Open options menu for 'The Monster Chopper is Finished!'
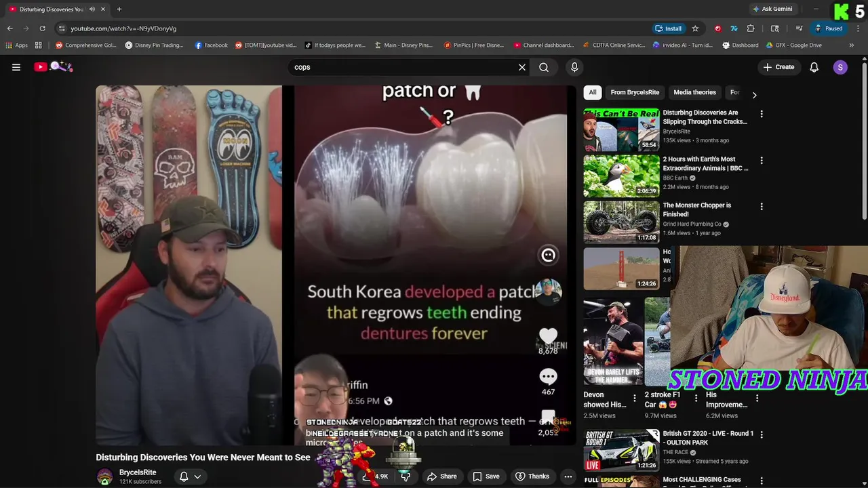Viewport: 868px width, 488px height. click(762, 207)
